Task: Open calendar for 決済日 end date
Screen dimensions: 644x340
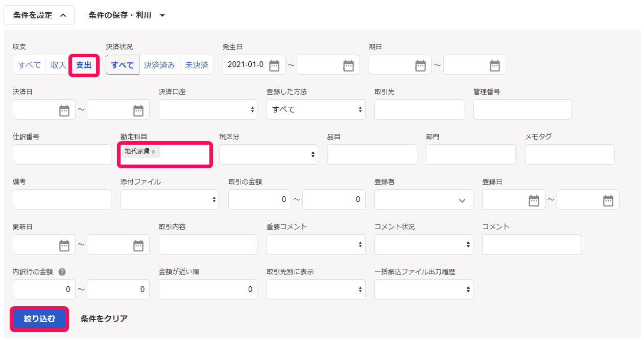Action: [138, 110]
